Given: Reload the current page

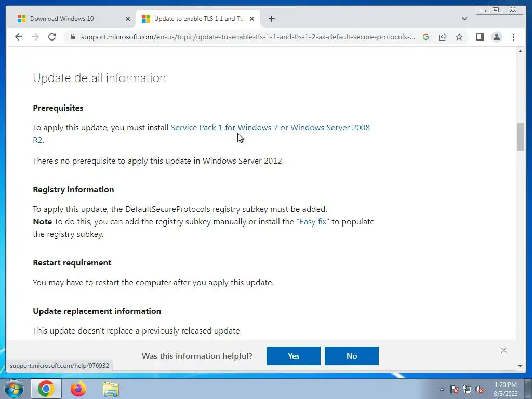Looking at the screenshot, I should point(52,37).
